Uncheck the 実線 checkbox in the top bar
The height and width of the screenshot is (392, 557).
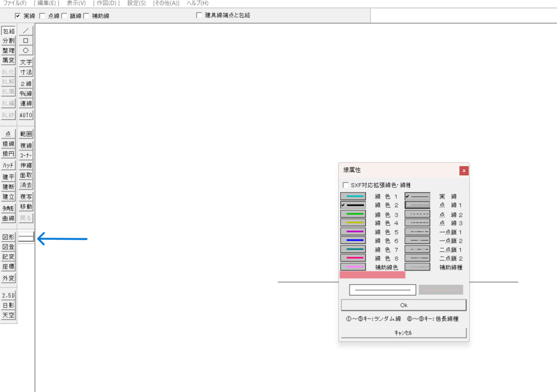click(x=18, y=16)
